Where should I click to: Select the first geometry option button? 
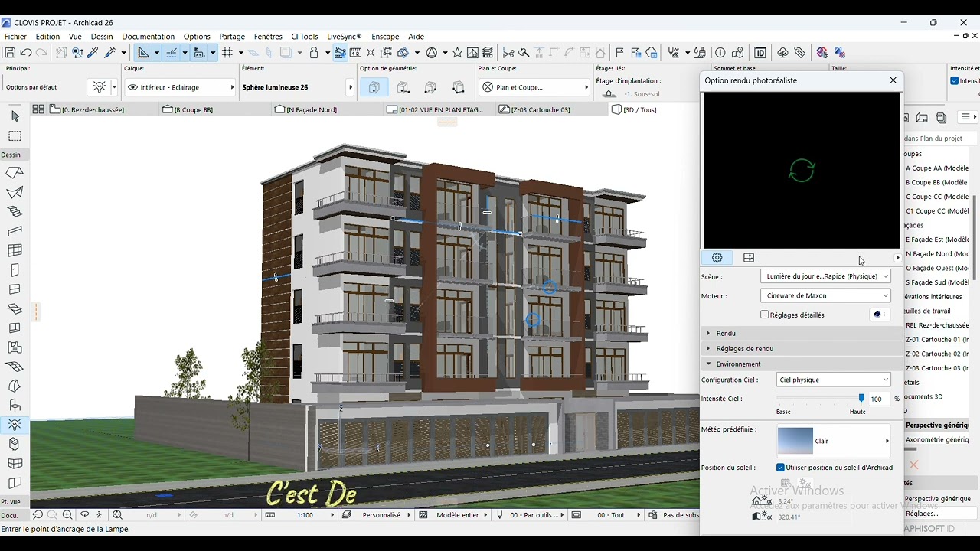coord(374,87)
